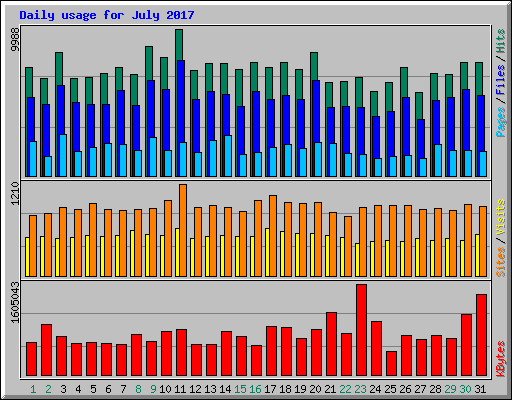Click day label 17 on axis
This screenshot has height=400, width=512.
[270, 389]
